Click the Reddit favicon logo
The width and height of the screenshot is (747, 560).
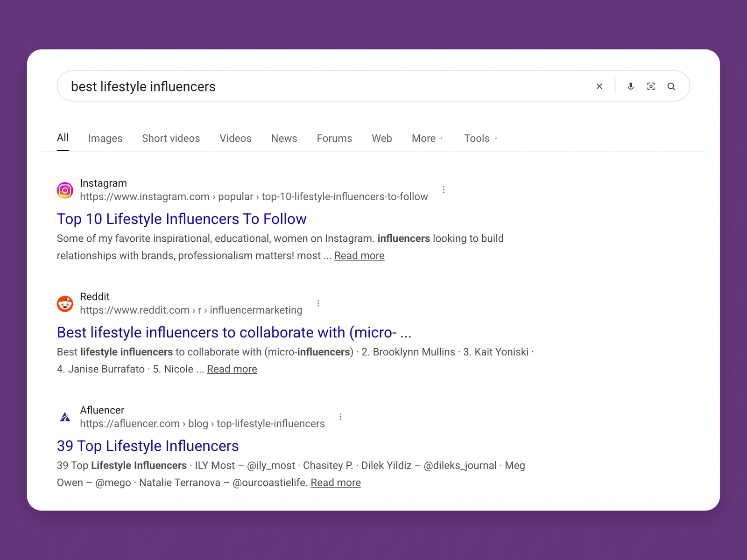click(x=65, y=304)
